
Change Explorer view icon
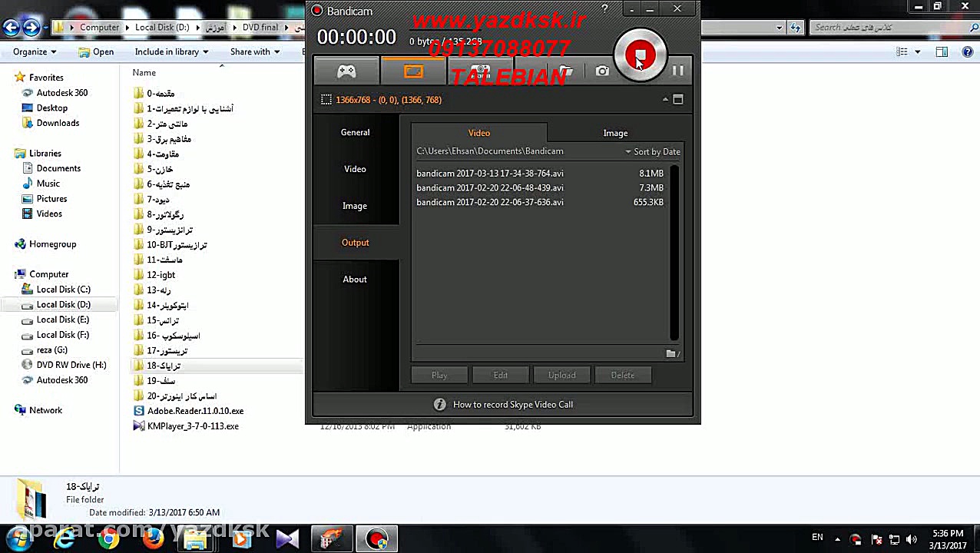pyautogui.click(x=902, y=51)
